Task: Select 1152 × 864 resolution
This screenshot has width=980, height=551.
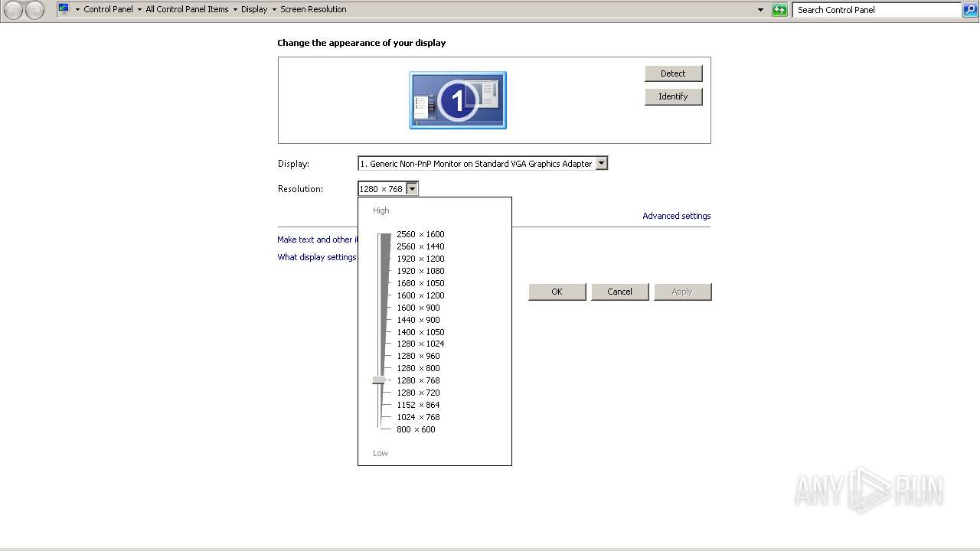Action: coord(418,405)
